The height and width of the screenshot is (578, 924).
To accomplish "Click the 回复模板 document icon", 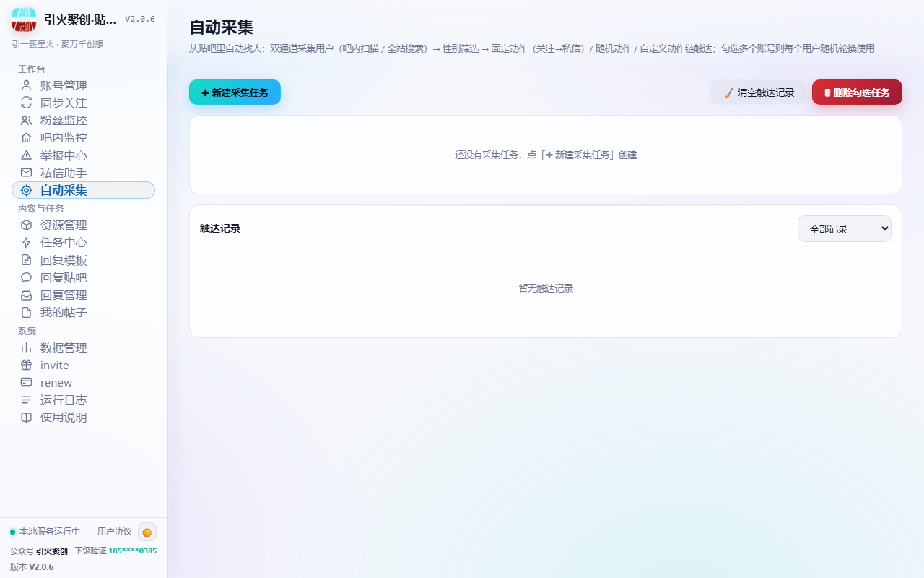I will 27,260.
